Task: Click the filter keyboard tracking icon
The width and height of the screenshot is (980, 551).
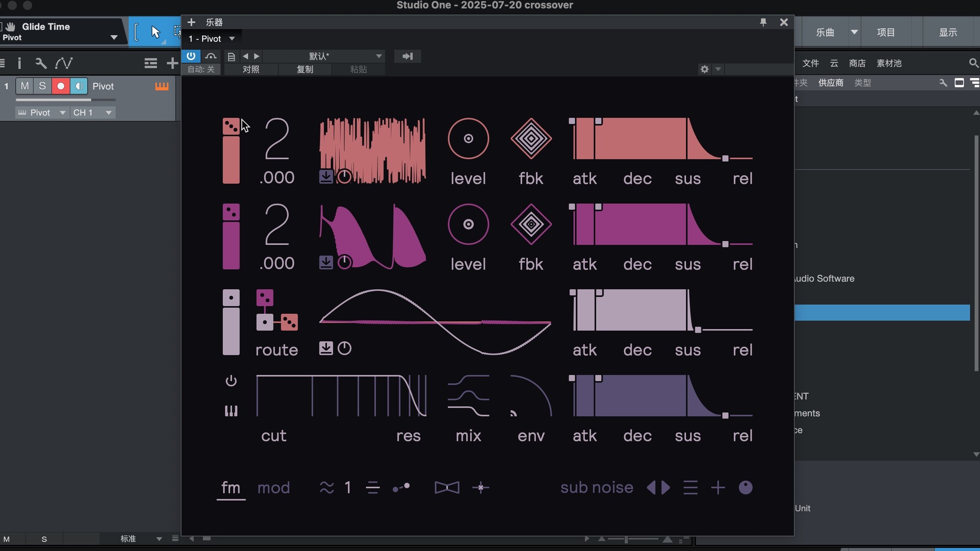Action: (231, 411)
